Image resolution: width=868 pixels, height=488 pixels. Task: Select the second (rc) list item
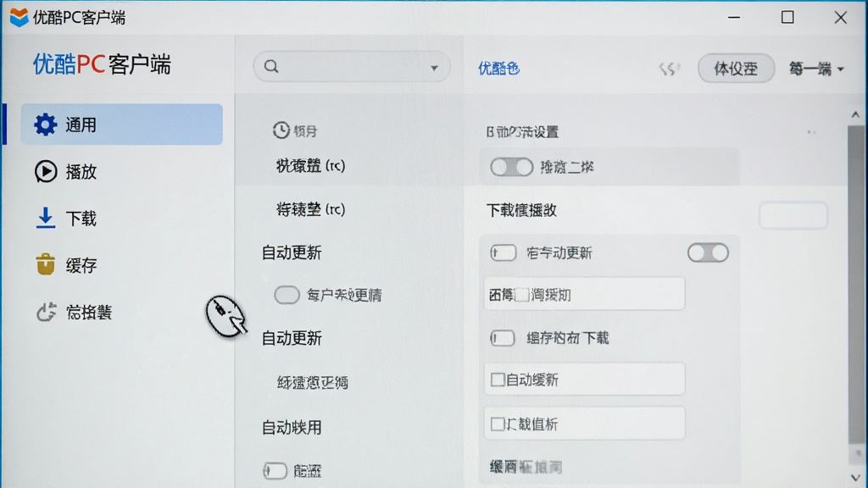click(310, 209)
